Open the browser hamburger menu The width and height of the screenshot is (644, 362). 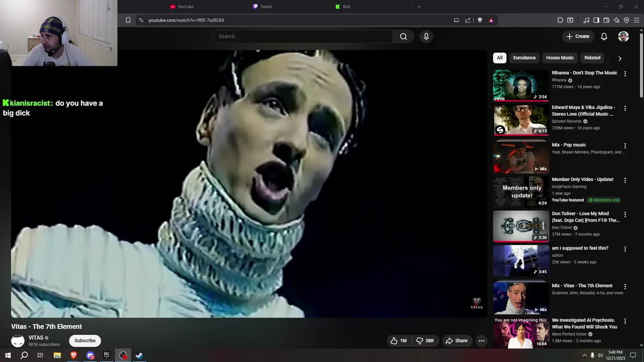(636, 20)
